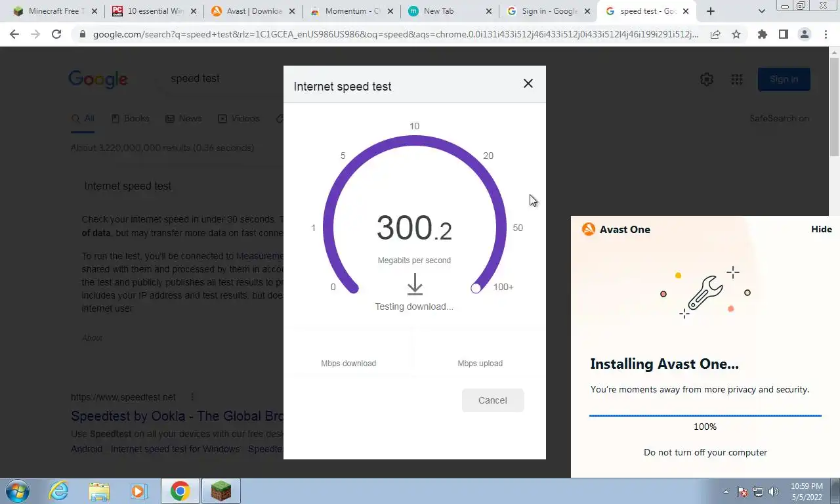The height and width of the screenshot is (504, 840).
Task: Open the Chrome three-dot menu
Action: click(825, 34)
